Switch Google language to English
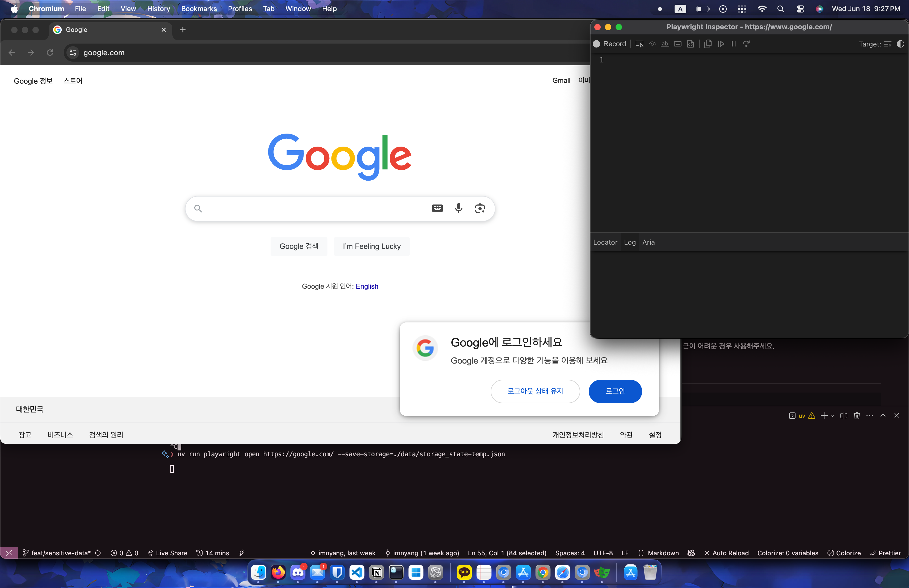Screen dimensions: 909x588 (x=367, y=287)
